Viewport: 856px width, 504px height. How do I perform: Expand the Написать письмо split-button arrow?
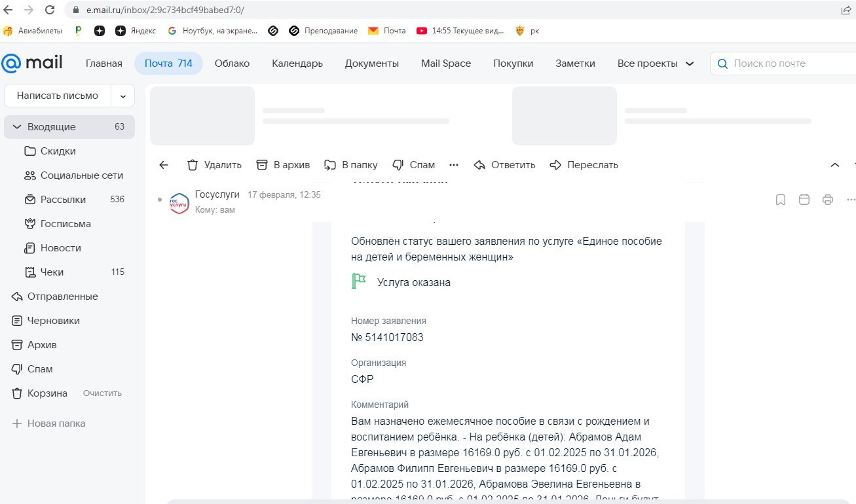tap(122, 95)
